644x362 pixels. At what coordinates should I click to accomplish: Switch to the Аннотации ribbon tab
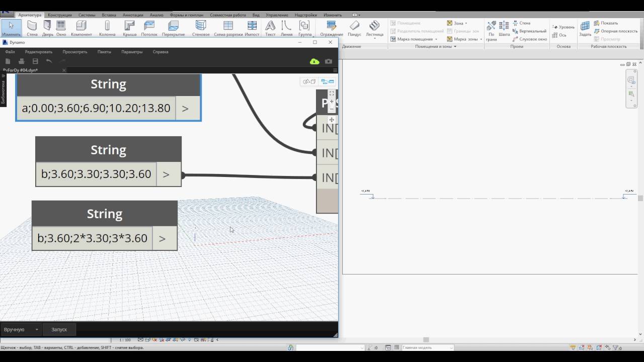(x=133, y=15)
